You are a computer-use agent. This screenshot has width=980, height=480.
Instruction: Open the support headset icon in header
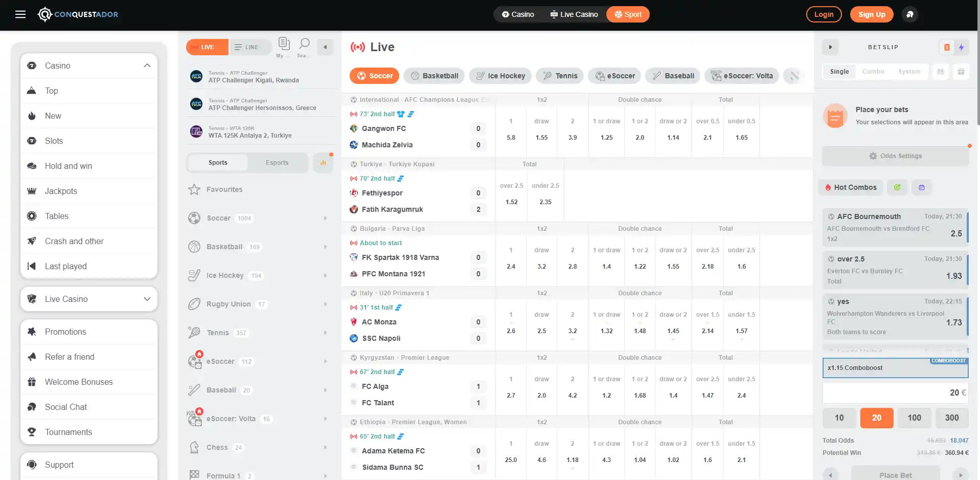[x=909, y=14]
